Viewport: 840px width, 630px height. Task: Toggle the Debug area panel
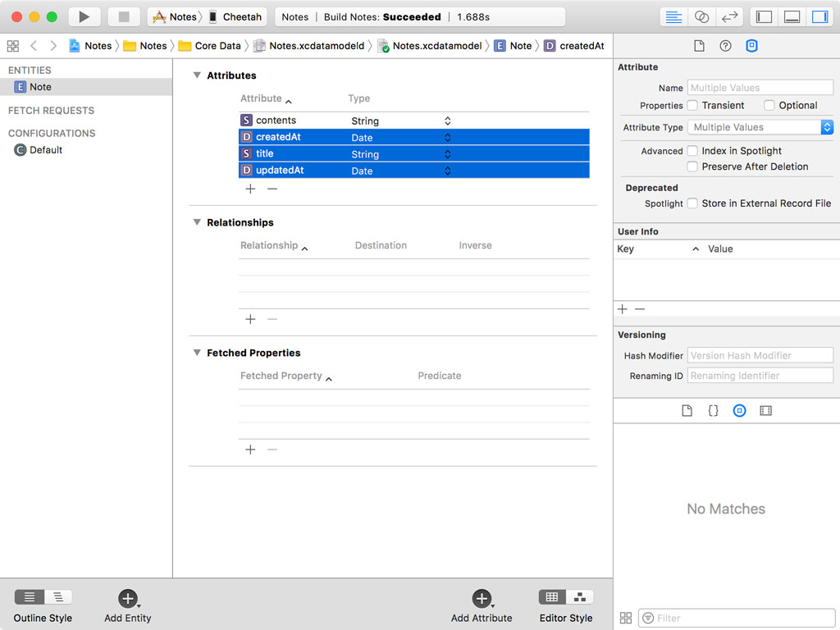792,16
